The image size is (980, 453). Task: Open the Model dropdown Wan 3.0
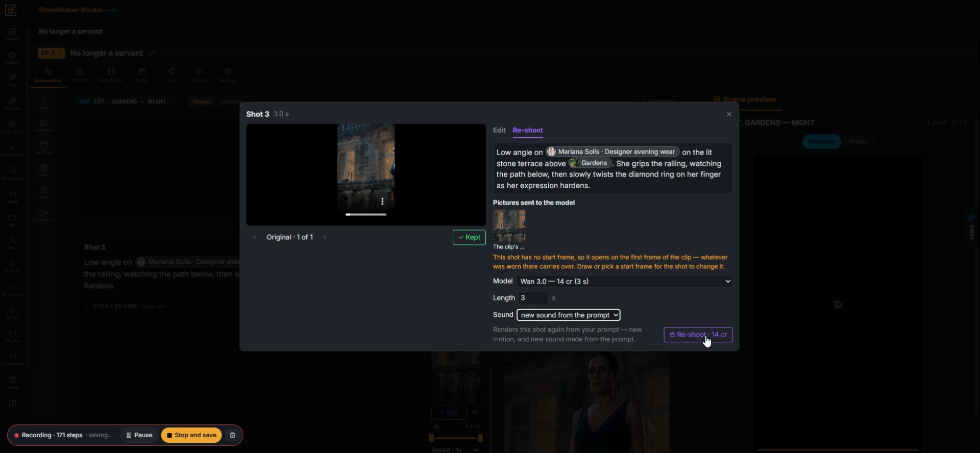click(x=624, y=281)
